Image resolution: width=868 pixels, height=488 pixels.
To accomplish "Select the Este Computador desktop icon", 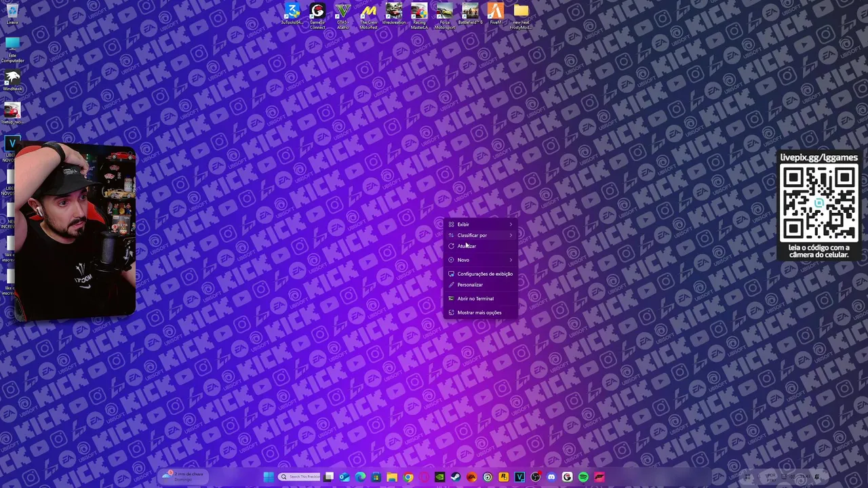I will click(12, 50).
